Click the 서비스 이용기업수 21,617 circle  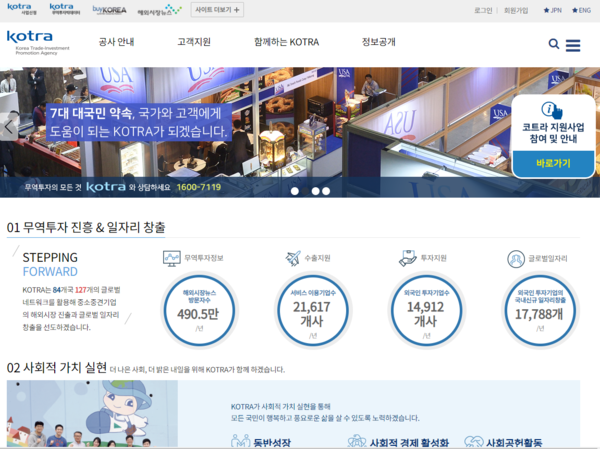[x=313, y=310]
